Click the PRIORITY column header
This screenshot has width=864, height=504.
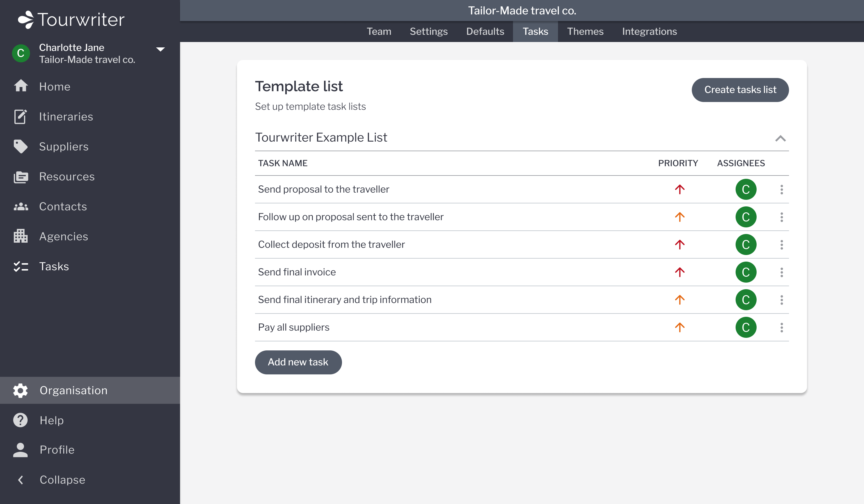(678, 163)
